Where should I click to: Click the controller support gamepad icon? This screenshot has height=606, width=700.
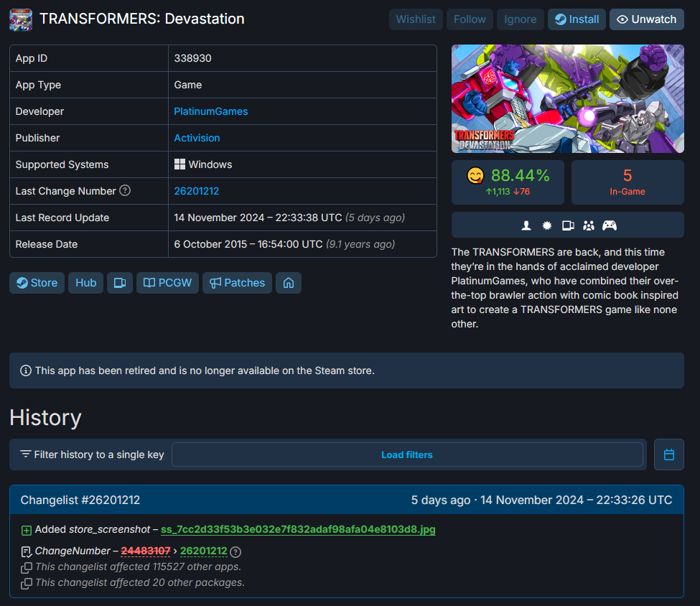coord(610,225)
